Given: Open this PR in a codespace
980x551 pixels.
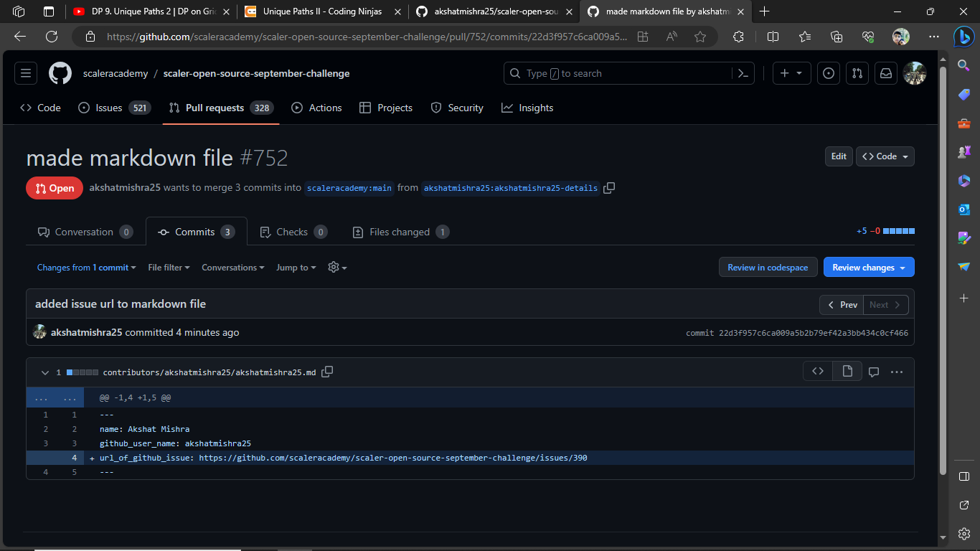Looking at the screenshot, I should (x=768, y=267).
